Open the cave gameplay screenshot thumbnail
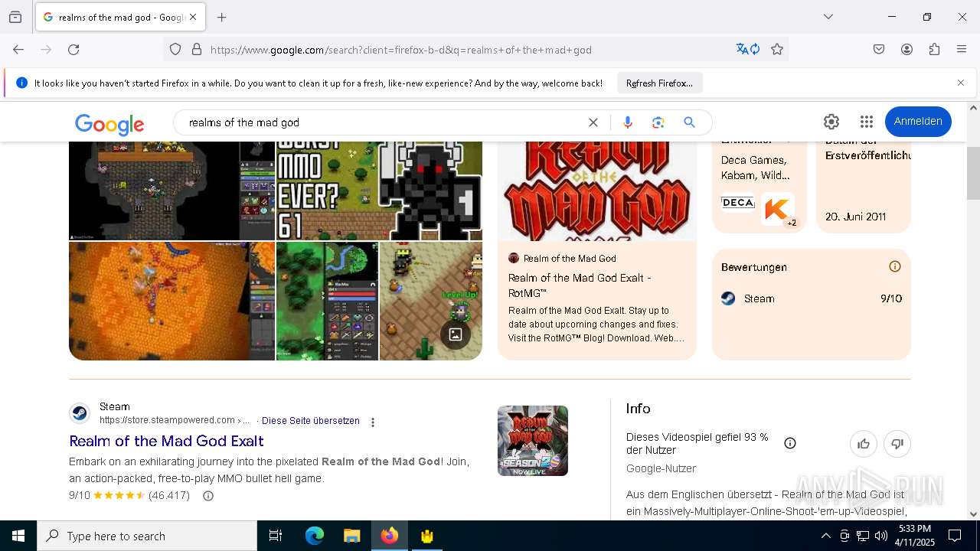Screen dimensions: 980x551 [x=171, y=190]
